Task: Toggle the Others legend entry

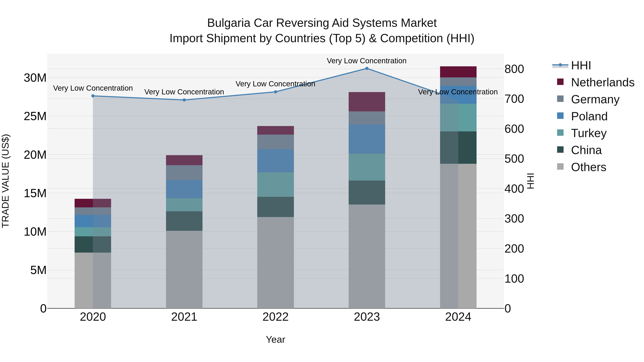Action: click(x=582, y=167)
